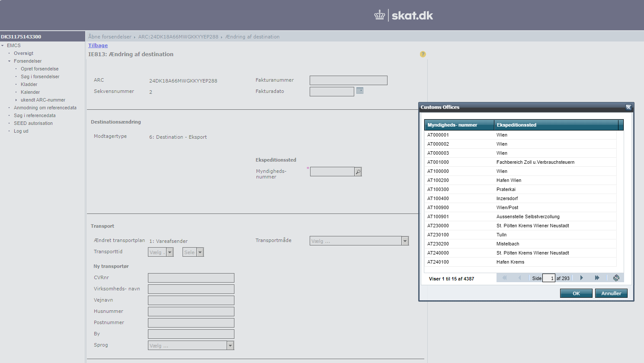Open the Transporttid Sele unit dropdown
The width and height of the screenshot is (644, 363).
coord(200,252)
